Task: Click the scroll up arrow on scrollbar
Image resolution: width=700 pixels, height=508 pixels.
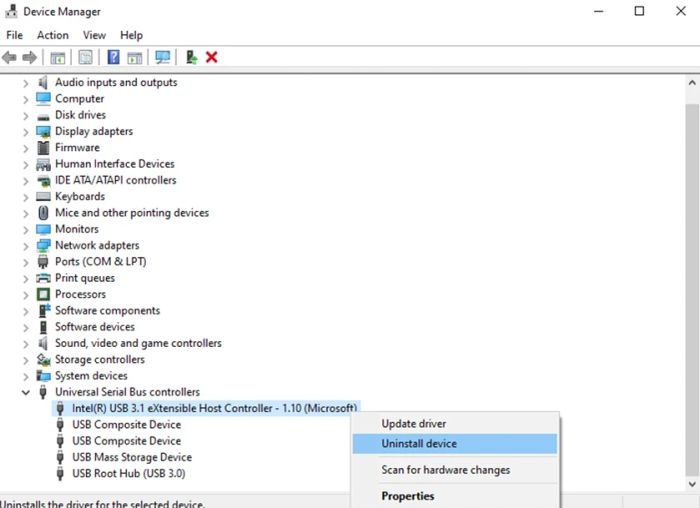Action: [692, 83]
